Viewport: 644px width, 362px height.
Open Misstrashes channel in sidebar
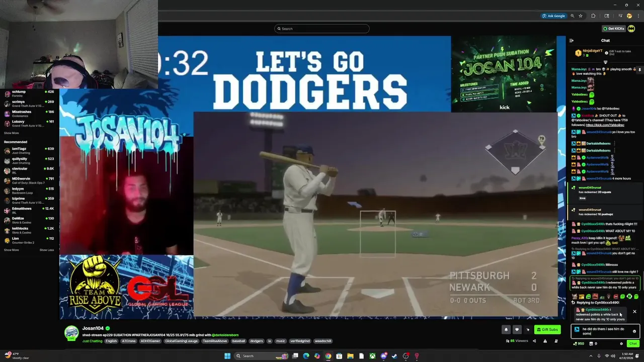pyautogui.click(x=30, y=114)
